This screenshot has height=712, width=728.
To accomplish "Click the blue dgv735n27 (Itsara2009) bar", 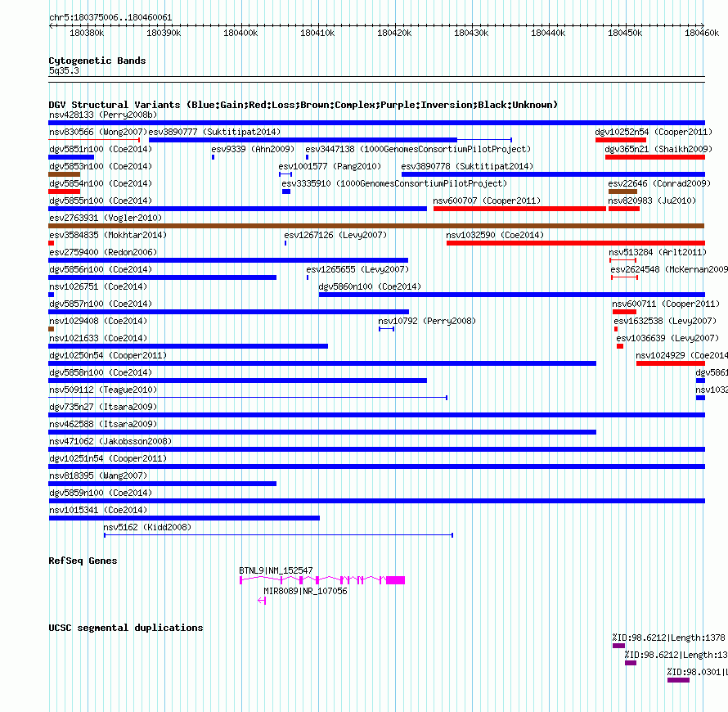I will coord(376,415).
